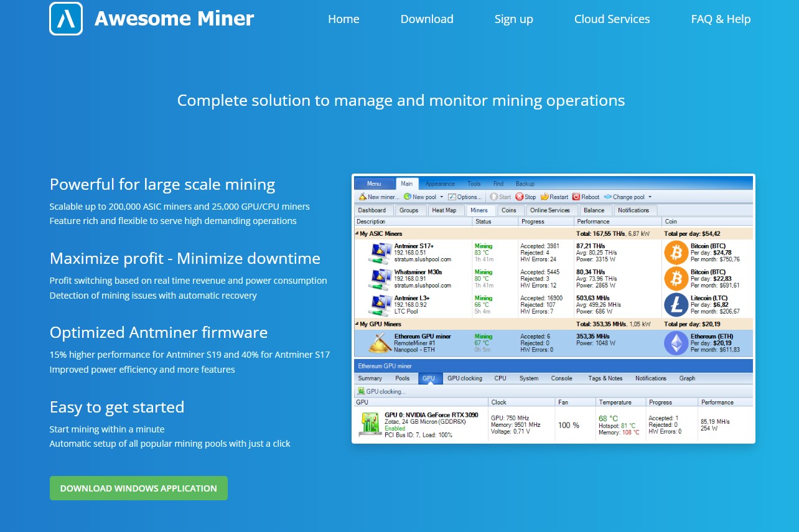The image size is (799, 532).
Task: Open the blue Menu ribbon button
Action: point(374,184)
